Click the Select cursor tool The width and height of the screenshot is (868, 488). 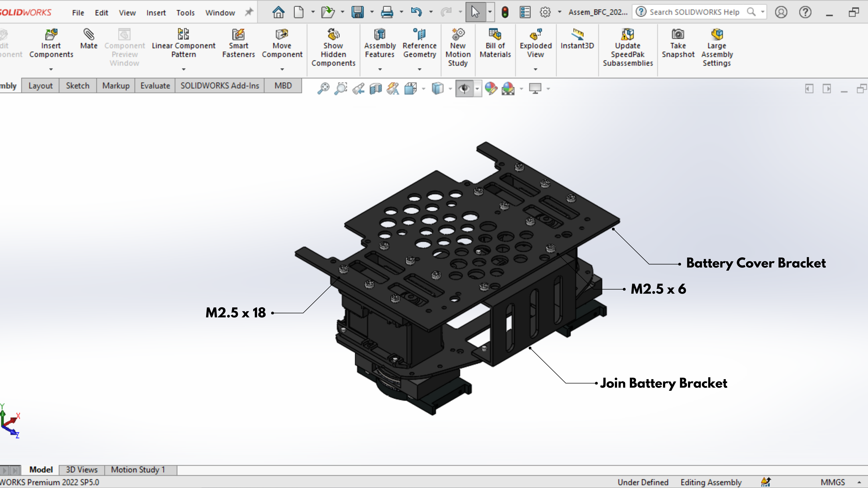475,12
